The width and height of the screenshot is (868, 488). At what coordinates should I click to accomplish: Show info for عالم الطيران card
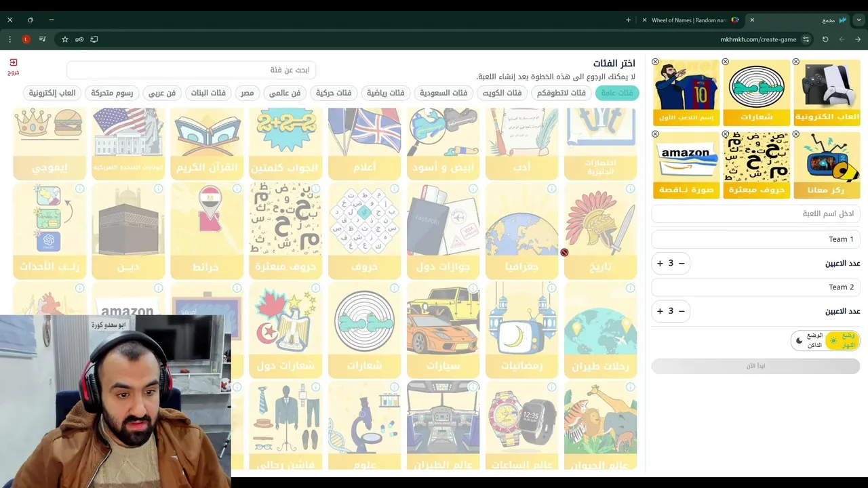[473, 387]
